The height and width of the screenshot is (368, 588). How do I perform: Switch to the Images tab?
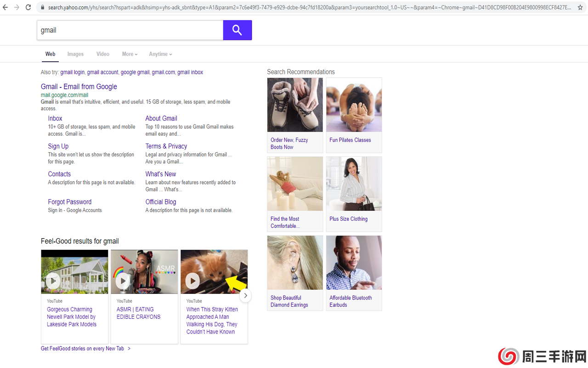pos(75,54)
